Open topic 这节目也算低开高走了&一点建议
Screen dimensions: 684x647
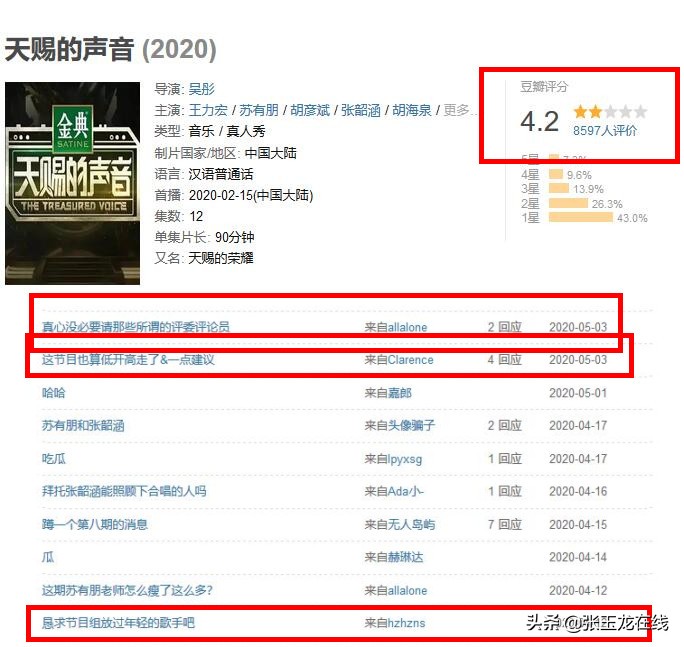(x=128, y=360)
